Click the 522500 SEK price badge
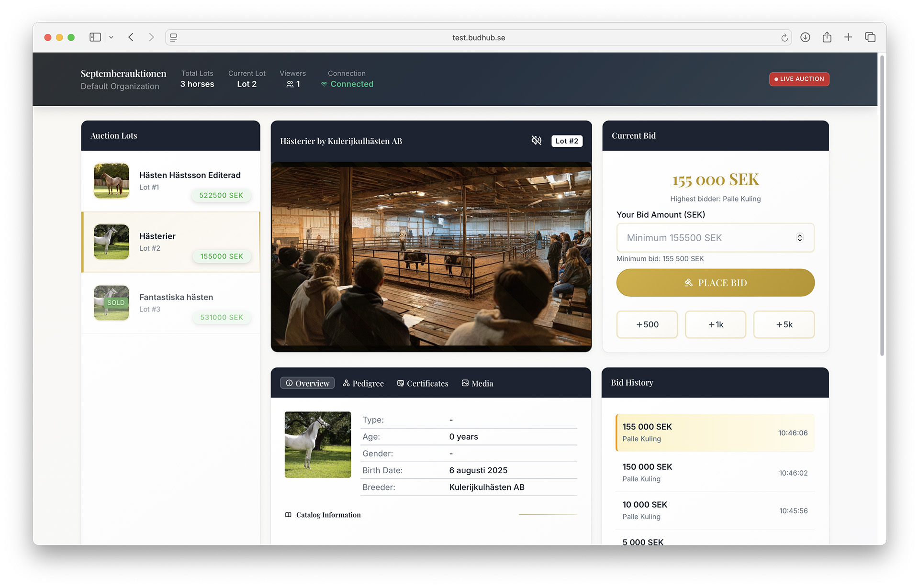The height and width of the screenshot is (588, 919). 221,195
